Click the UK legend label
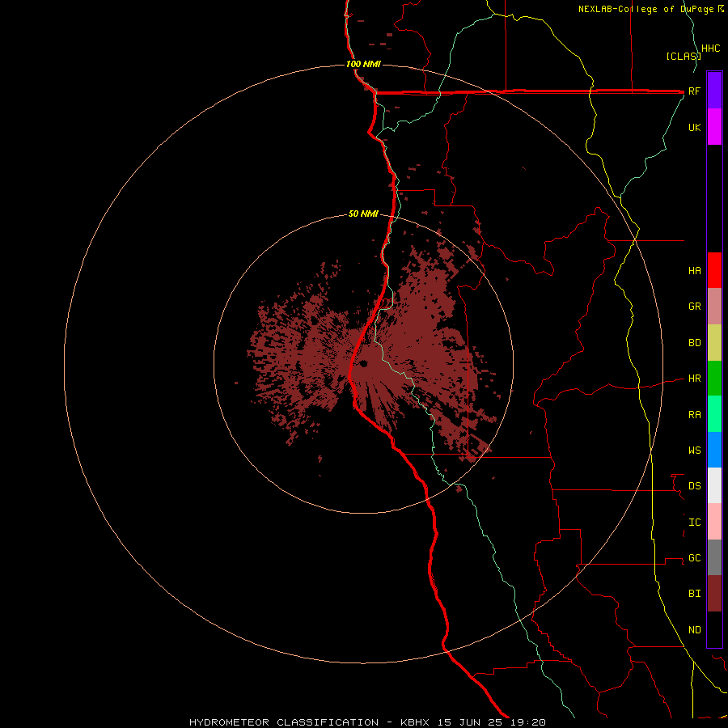The width and height of the screenshot is (728, 728). [x=694, y=127]
